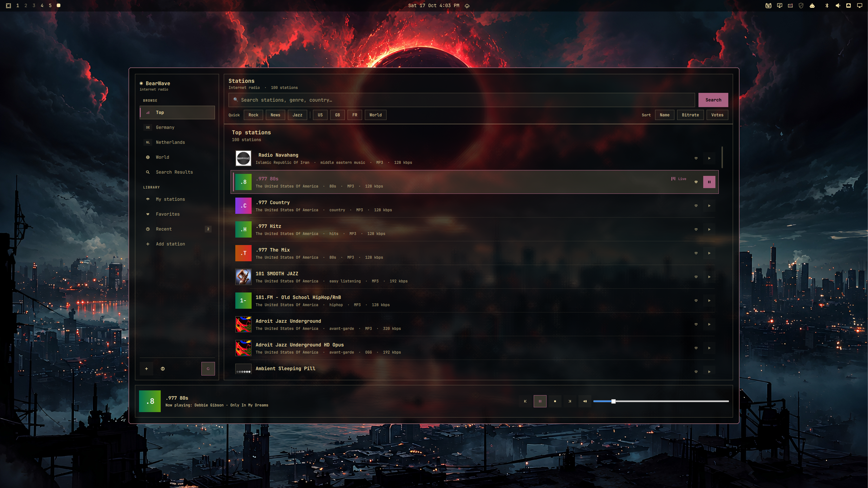
Task: Play Adroit Jazz Underground HD Opus
Action: click(709, 348)
